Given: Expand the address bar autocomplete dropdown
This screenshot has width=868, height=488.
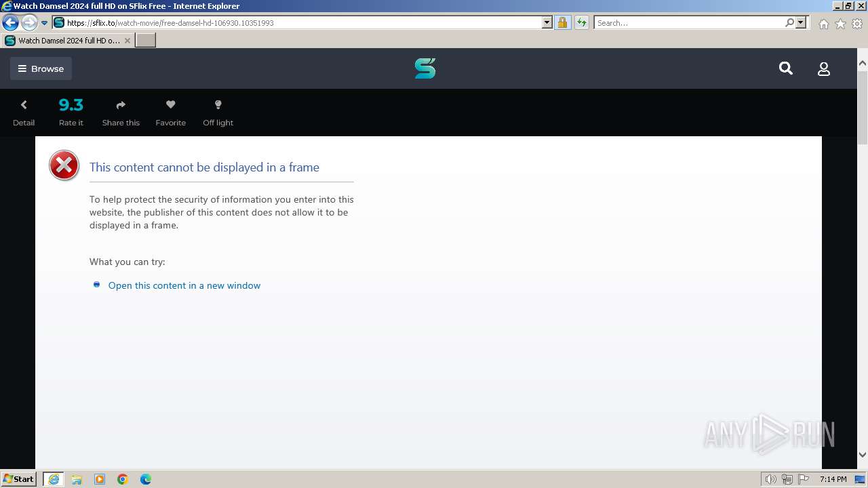Looking at the screenshot, I should coord(547,22).
